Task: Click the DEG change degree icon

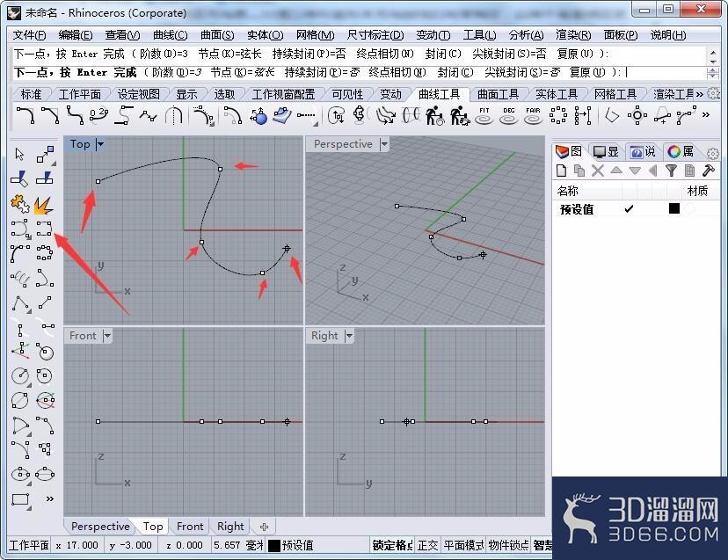Action: tap(509, 116)
